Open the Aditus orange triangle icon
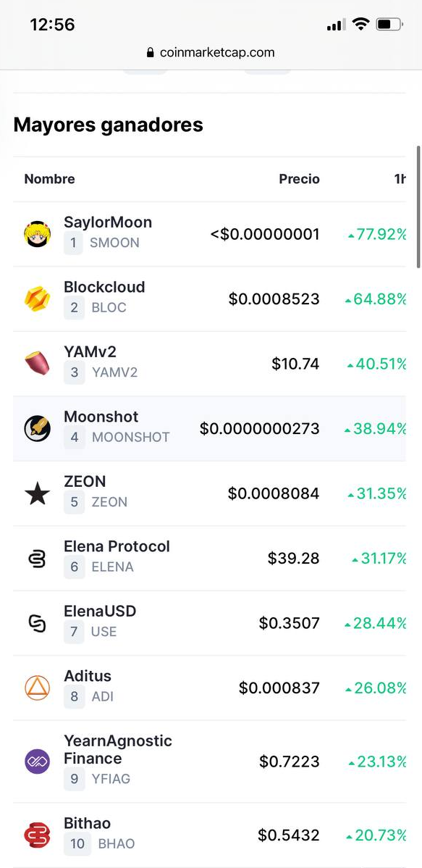422x868 pixels. click(x=37, y=688)
